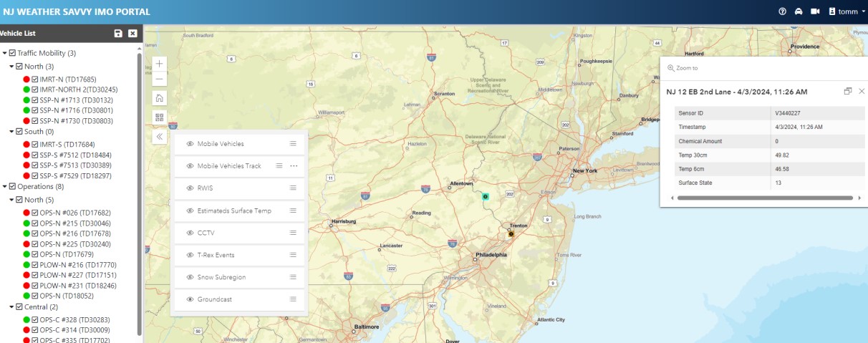Click the map home extent button
This screenshot has height=343, width=868.
pyautogui.click(x=159, y=98)
